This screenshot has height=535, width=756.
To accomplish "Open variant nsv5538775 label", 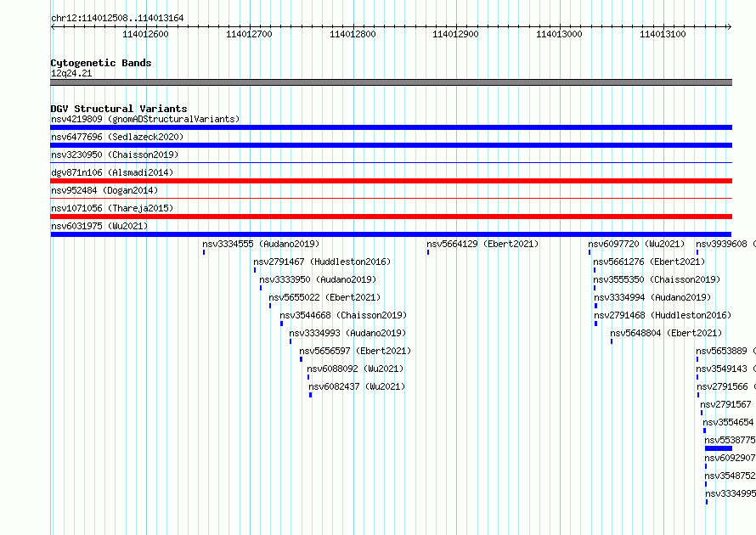I will point(730,440).
